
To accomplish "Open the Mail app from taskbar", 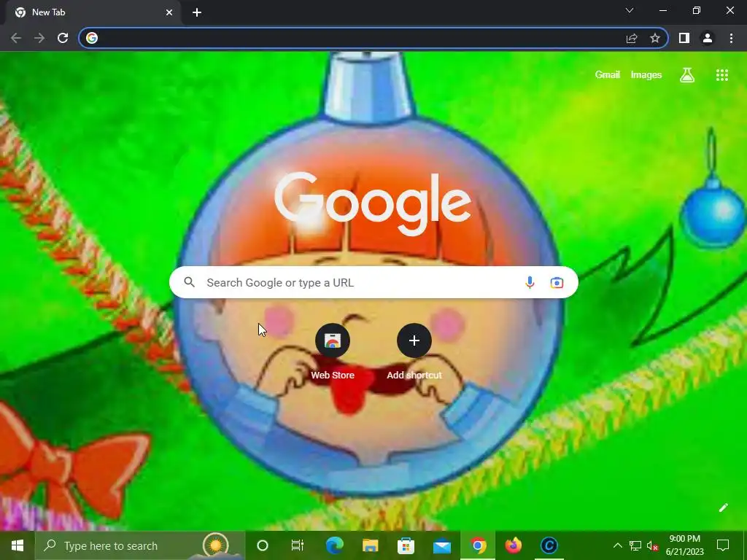I will [441, 545].
